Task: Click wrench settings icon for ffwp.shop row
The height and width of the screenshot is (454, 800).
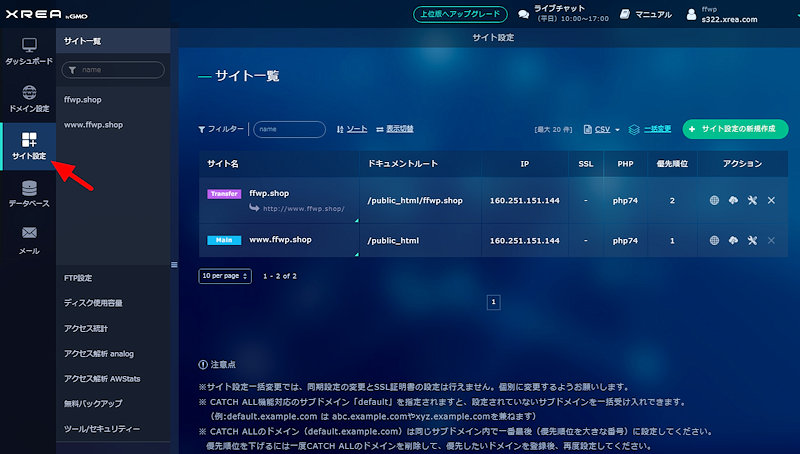Action: coord(752,201)
